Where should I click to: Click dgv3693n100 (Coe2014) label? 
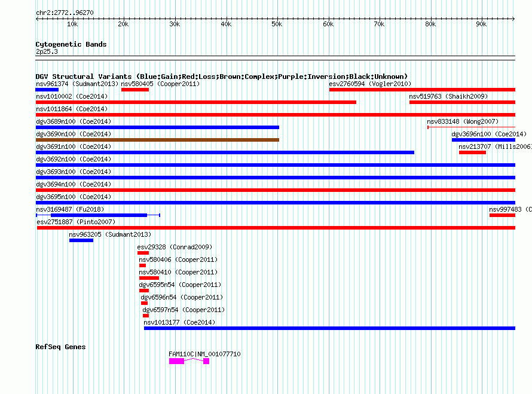tap(74, 172)
